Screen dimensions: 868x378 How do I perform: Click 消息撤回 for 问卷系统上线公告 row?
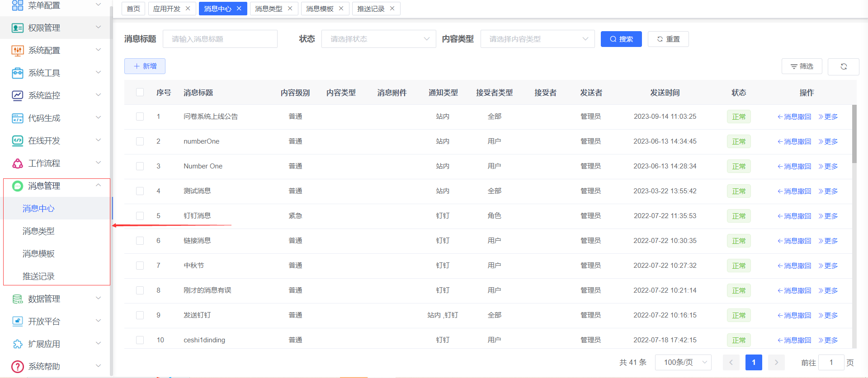coord(794,117)
